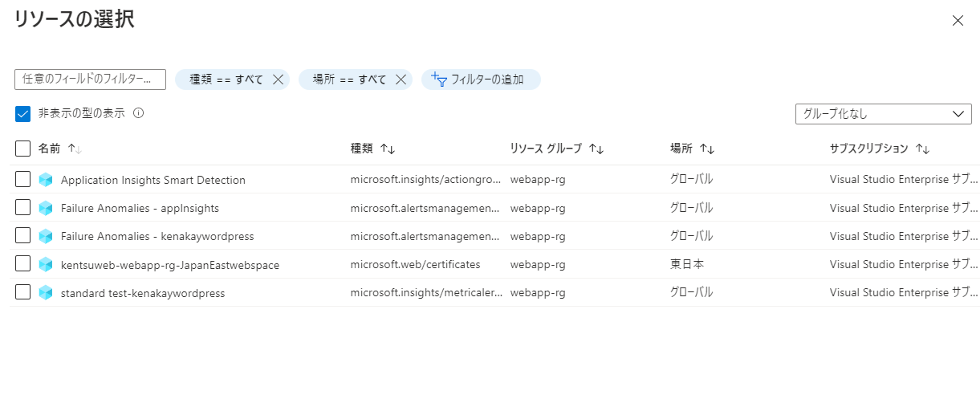Open the グループ化なし grouping dropdown
The image size is (980, 395).
pos(883,114)
